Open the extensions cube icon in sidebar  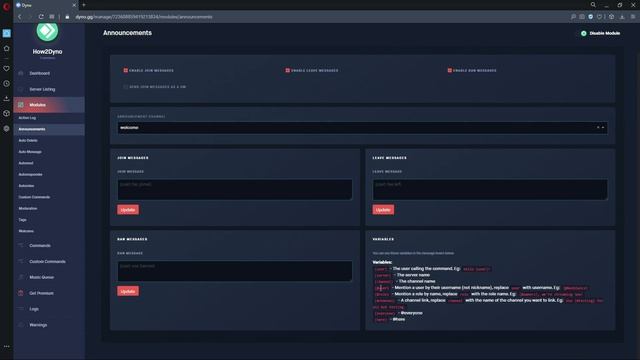click(x=7, y=113)
